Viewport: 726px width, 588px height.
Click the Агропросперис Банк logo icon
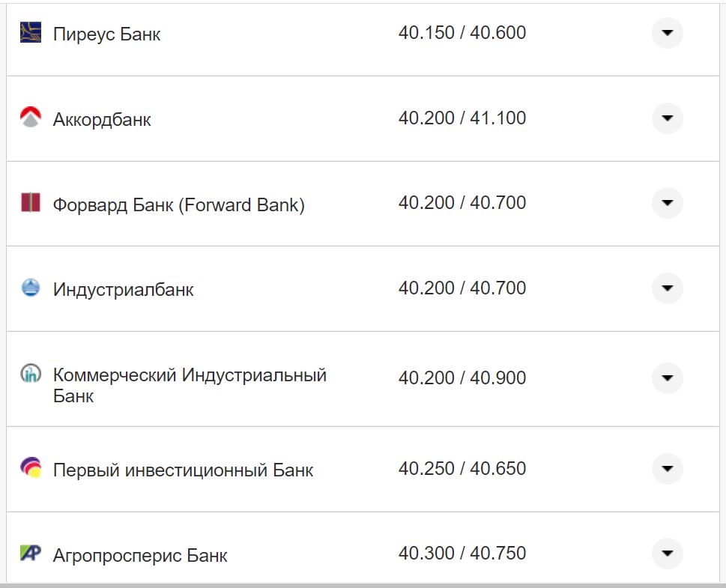30,554
